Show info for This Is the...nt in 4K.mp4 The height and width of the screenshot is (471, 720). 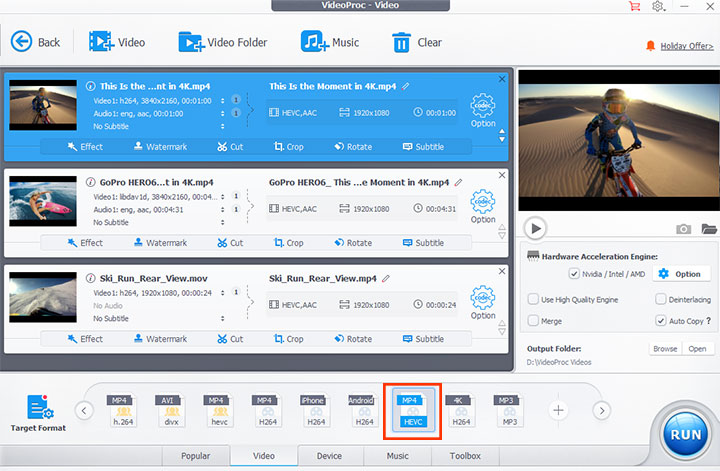(90, 86)
